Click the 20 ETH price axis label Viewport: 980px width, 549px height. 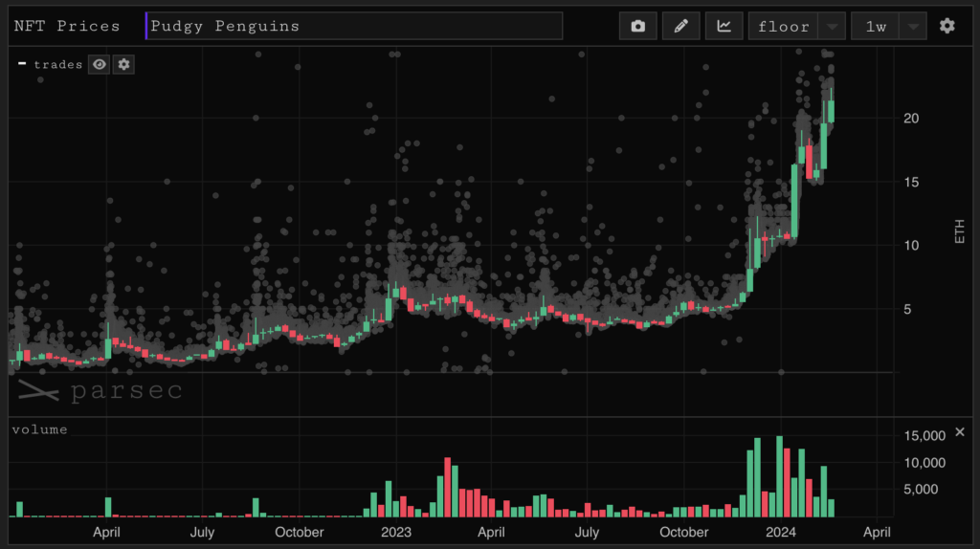click(911, 118)
